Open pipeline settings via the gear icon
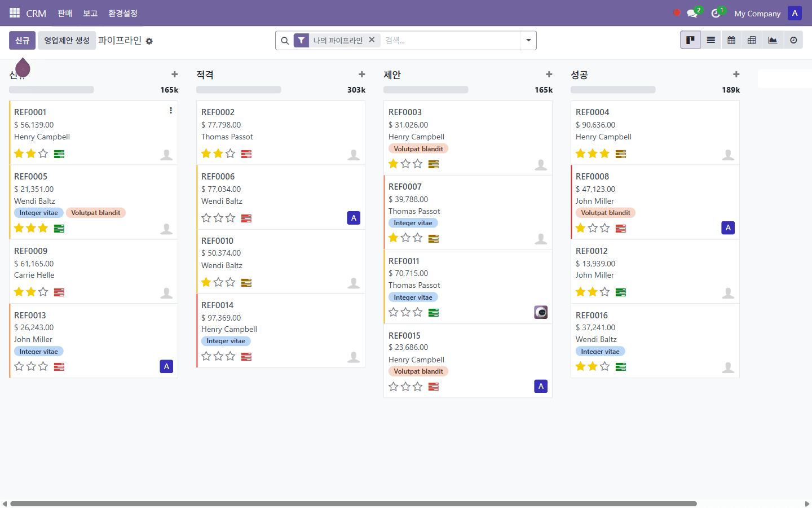The width and height of the screenshot is (812, 508). 149,41
